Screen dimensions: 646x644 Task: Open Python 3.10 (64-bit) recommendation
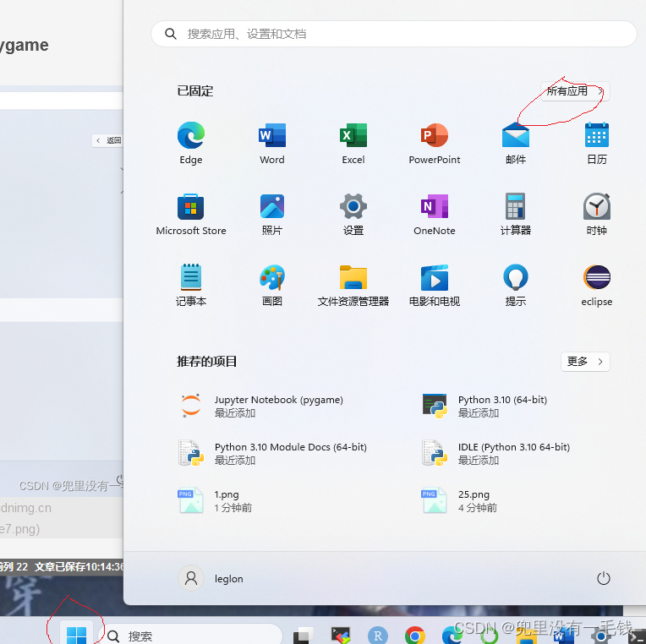[x=485, y=406]
